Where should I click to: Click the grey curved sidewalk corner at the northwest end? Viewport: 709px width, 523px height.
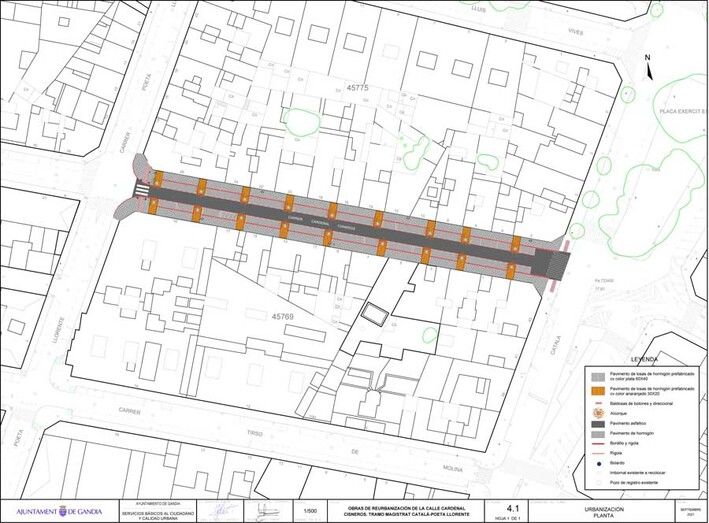pyautogui.click(x=144, y=167)
